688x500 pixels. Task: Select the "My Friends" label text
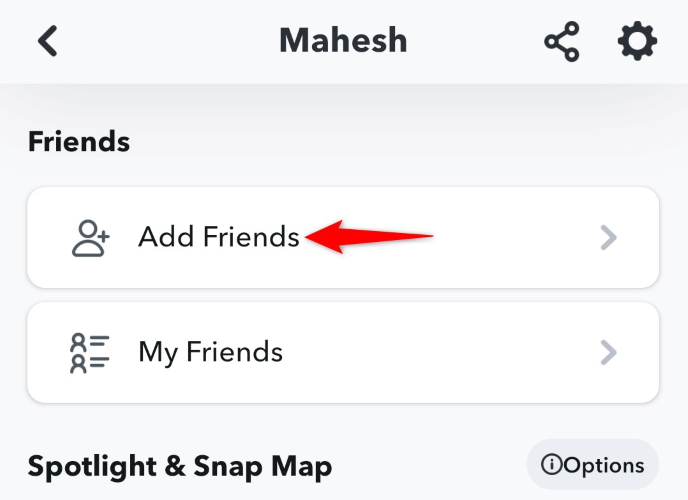(x=211, y=352)
